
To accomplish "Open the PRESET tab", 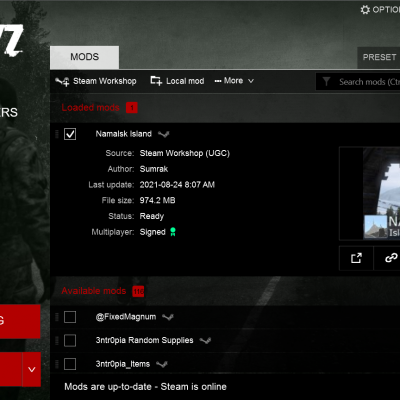I will click(x=379, y=57).
